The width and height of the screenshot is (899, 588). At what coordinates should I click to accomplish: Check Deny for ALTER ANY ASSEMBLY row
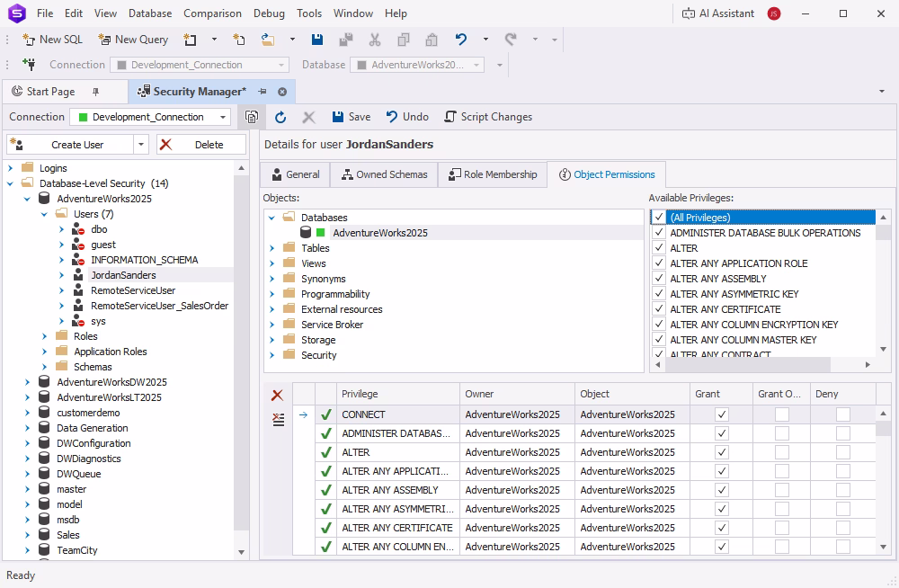tap(843, 491)
